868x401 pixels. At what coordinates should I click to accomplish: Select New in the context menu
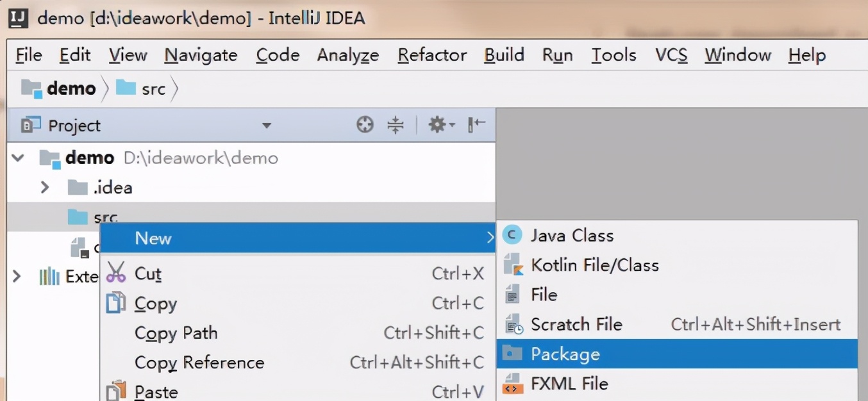(x=298, y=238)
